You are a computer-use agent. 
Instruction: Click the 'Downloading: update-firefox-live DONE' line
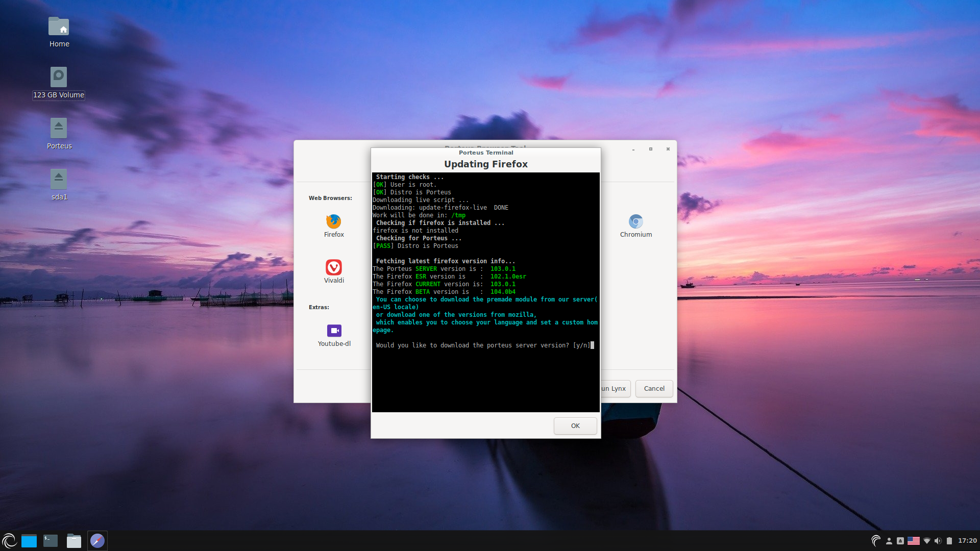pos(440,208)
